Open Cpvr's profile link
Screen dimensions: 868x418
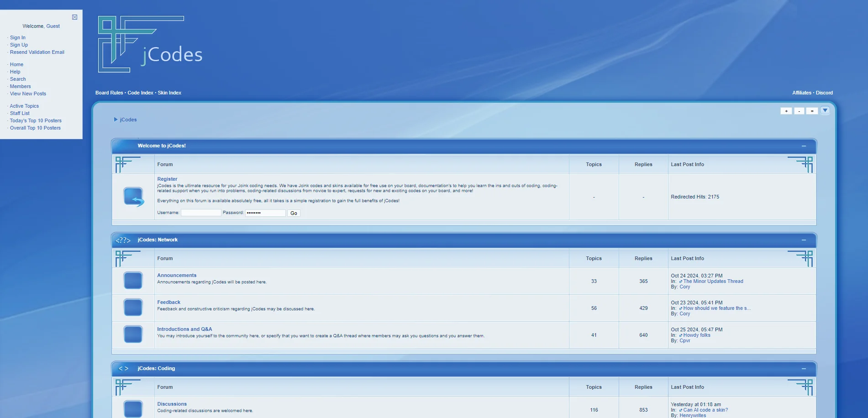pos(684,340)
